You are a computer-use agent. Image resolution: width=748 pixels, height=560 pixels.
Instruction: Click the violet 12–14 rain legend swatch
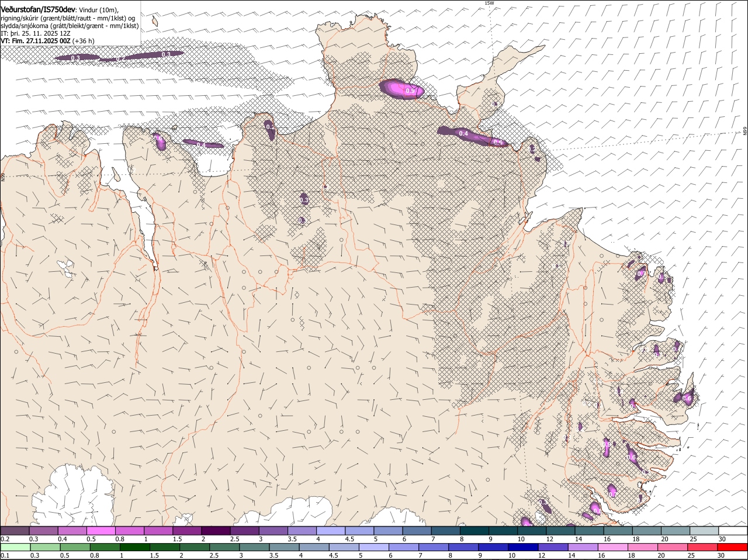tap(553, 548)
